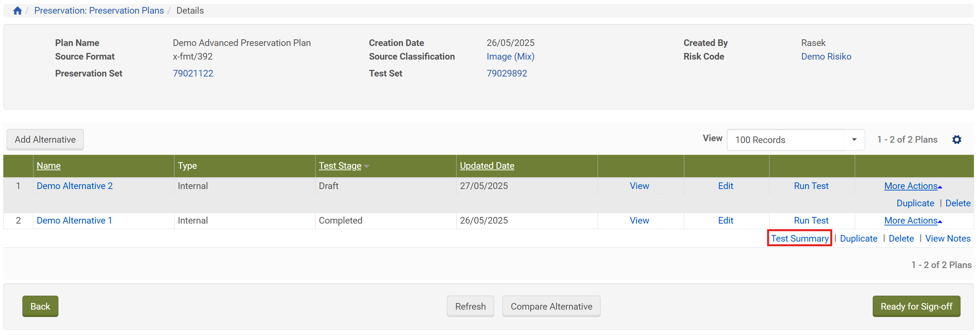The image size is (980, 335).
Task: Run Test on Demo Alternative 2
Action: [811, 186]
